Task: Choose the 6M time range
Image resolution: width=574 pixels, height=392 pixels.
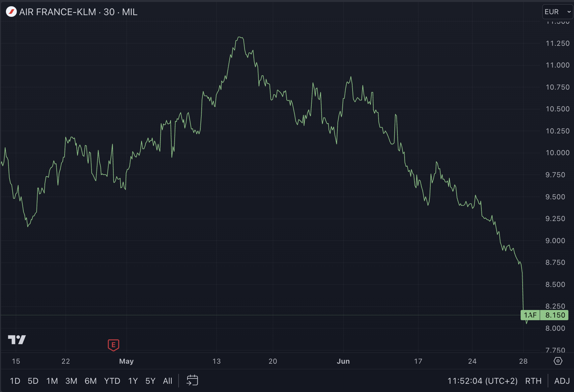Action: point(91,381)
